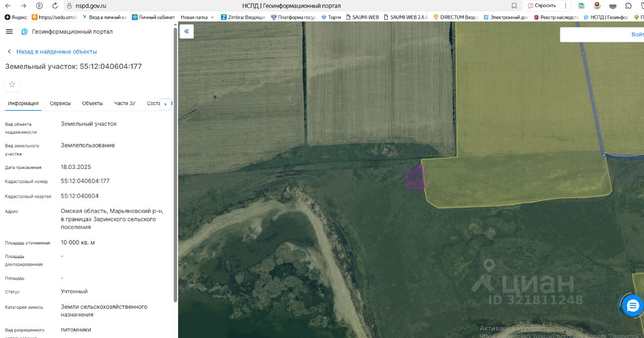Screen dimensions: 644x338
Task: Open the portal hamburger menu
Action: coord(9,32)
